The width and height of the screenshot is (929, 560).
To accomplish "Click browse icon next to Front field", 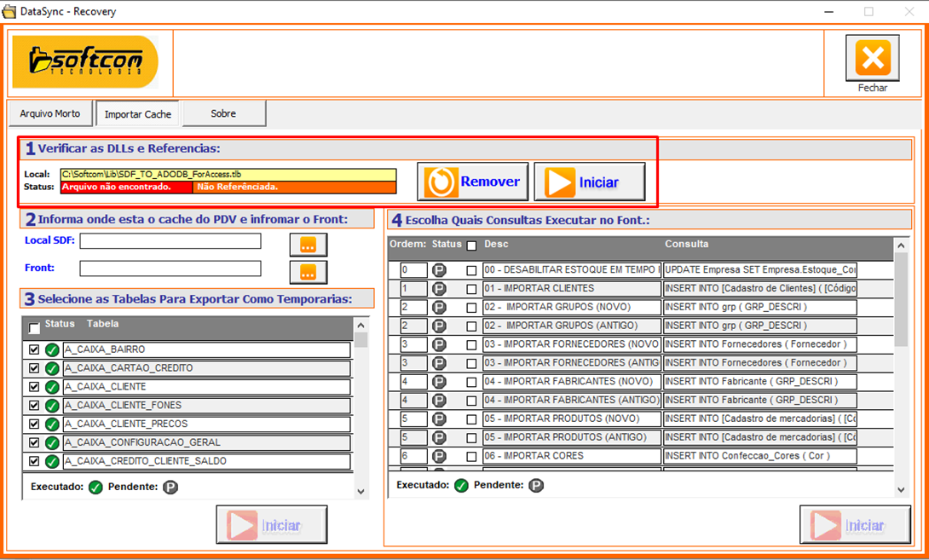I will 308,272.
